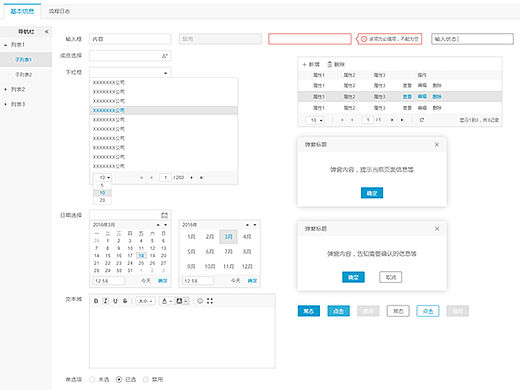The width and height of the screenshot is (520, 390).
Task: Select the highlighted blue xxxxxxxx公司 list item
Action: tap(164, 110)
